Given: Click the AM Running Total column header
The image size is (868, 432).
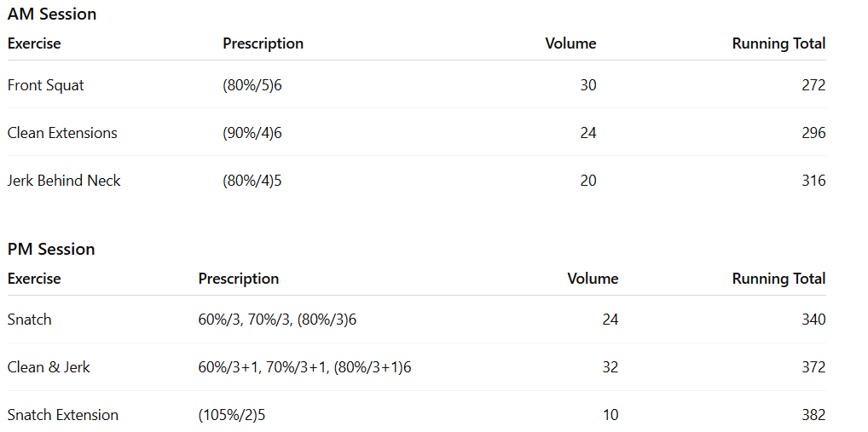Looking at the screenshot, I should point(778,43).
